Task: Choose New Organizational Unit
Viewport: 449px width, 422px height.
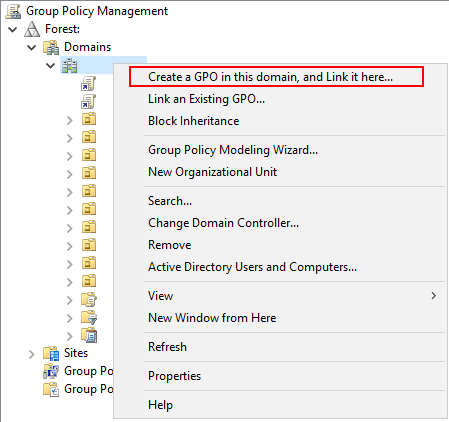Action: pos(213,172)
